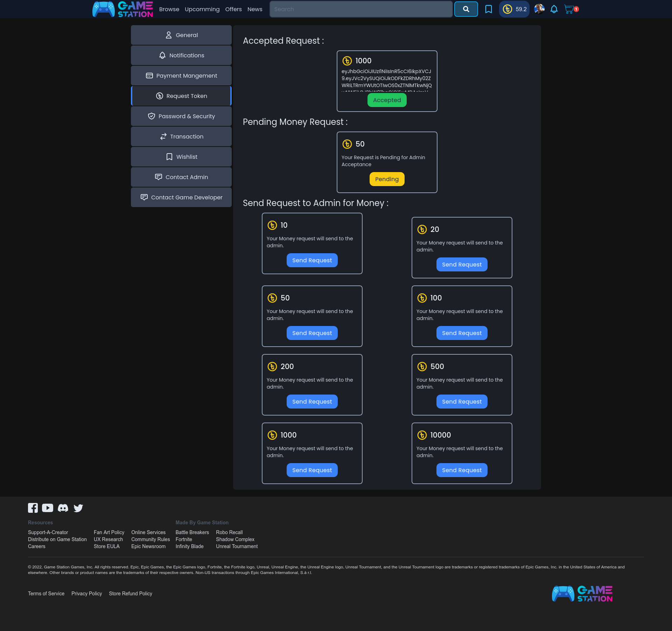Click the search magnifier button
Viewport: 672px width, 631px height.
(x=466, y=9)
